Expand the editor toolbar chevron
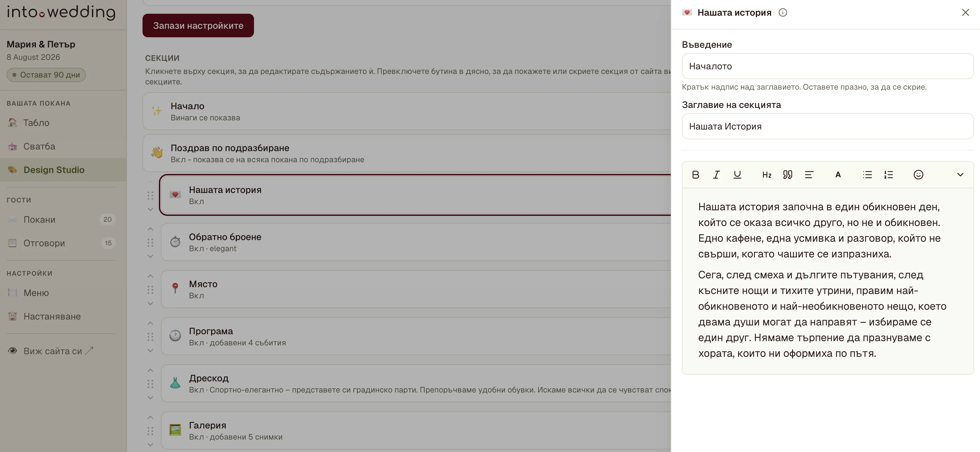Viewport: 980px width, 452px height. (960, 175)
